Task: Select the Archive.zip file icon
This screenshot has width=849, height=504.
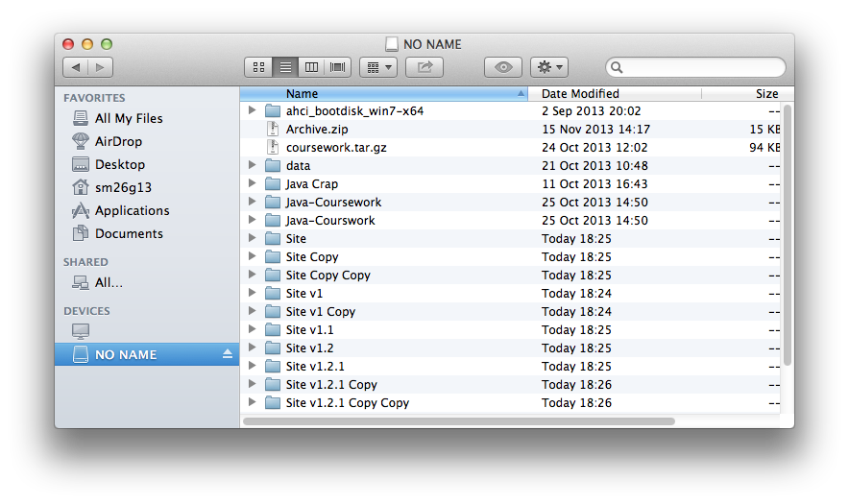Action: (273, 129)
